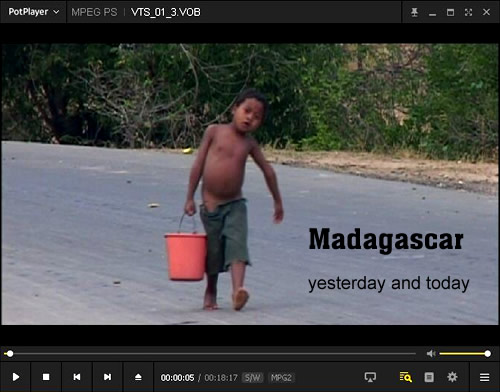Image resolution: width=500 pixels, height=392 pixels.
Task: Switch to fullscreen mode
Action: [468, 12]
